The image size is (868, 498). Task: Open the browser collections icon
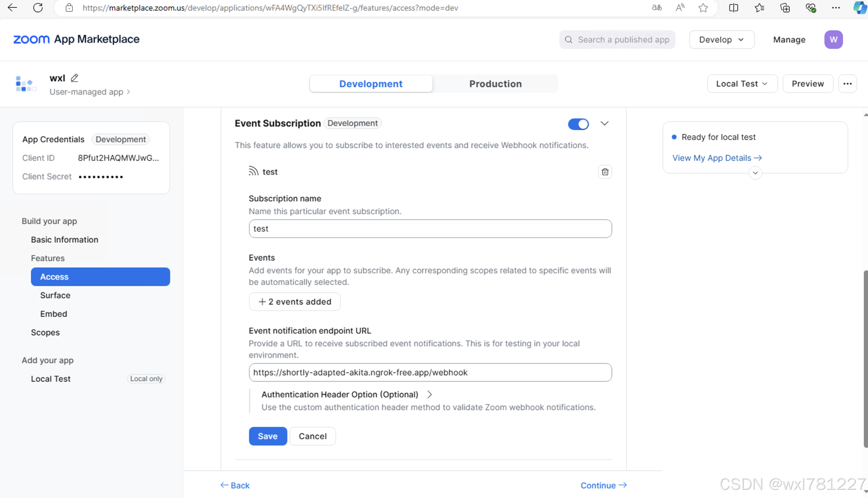point(785,8)
